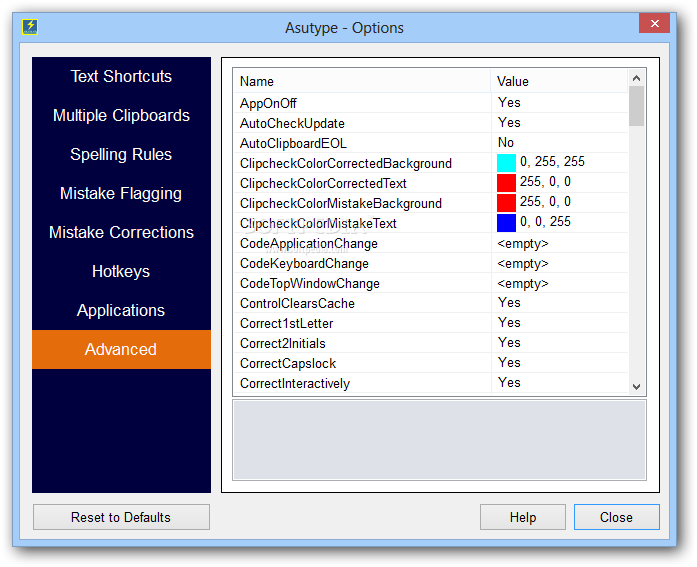Viewport: 697px width, 567px height.
Task: Click the gray description box below the list
Action: (x=439, y=440)
